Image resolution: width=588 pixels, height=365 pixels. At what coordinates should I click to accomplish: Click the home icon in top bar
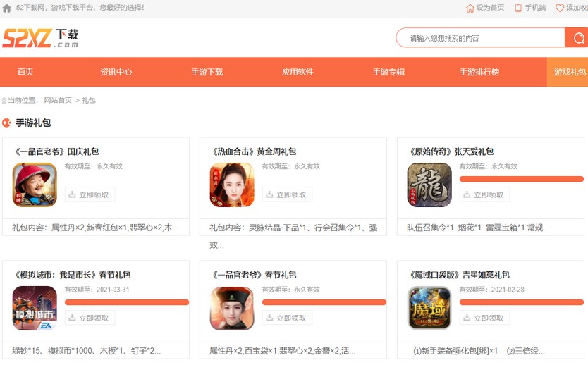(x=7, y=8)
